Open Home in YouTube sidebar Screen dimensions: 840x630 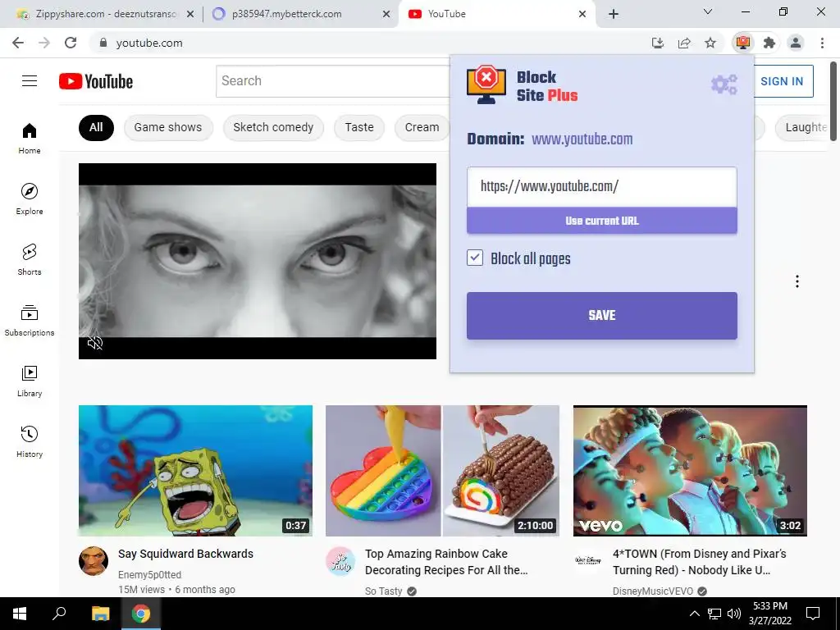[30, 139]
